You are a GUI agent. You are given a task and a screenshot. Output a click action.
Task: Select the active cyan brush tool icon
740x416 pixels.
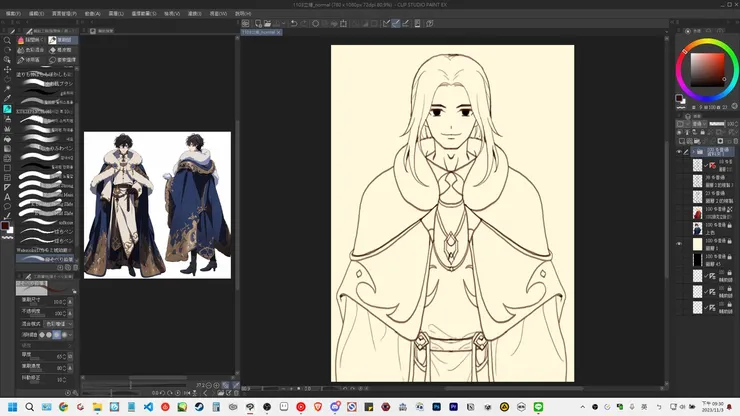[7, 108]
